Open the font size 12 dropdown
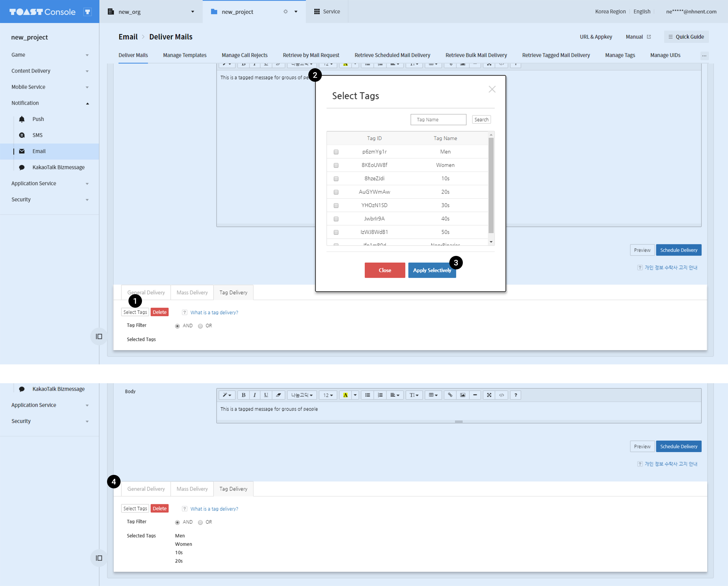Screen dimensions: 728x586 pyautogui.click(x=328, y=395)
